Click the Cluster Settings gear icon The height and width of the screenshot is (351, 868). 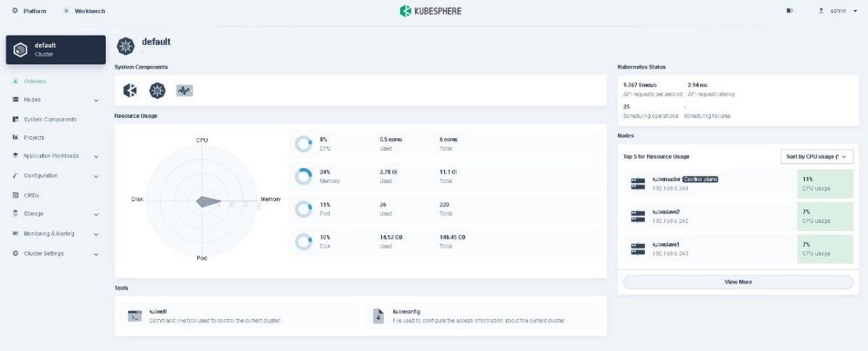pyautogui.click(x=15, y=253)
